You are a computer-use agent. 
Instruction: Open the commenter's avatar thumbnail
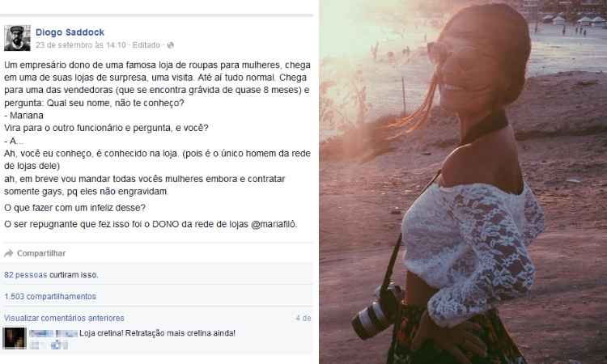15,338
